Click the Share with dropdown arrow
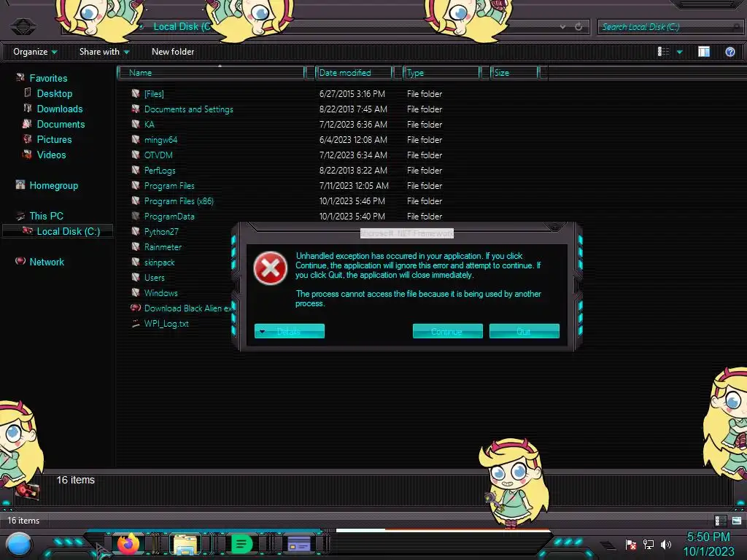Image resolution: width=747 pixels, height=560 pixels. click(x=127, y=52)
